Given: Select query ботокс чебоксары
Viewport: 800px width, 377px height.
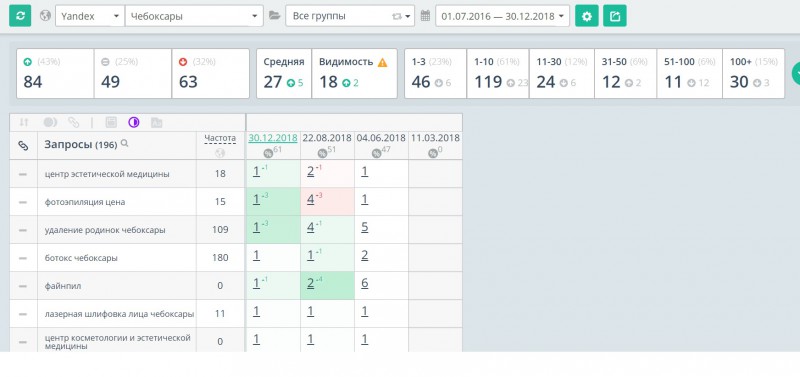Looking at the screenshot, I should pyautogui.click(x=81, y=258).
